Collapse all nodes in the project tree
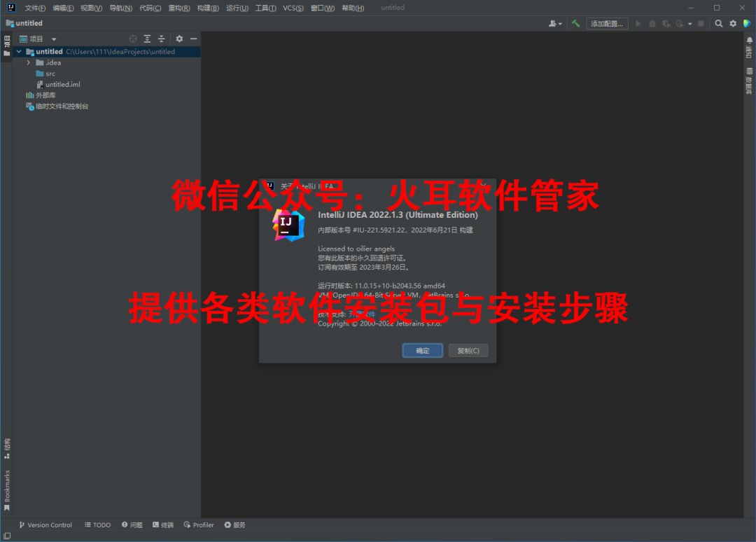This screenshot has width=756, height=542. coord(161,39)
